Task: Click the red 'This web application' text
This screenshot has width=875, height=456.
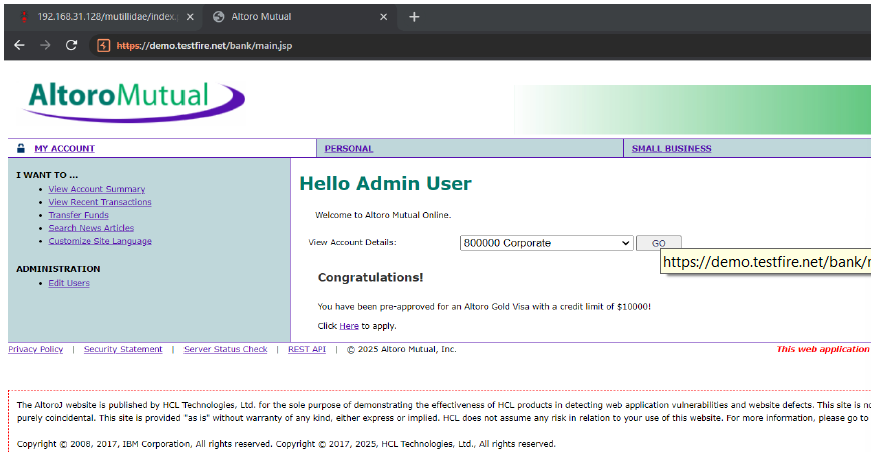Action: [x=823, y=349]
